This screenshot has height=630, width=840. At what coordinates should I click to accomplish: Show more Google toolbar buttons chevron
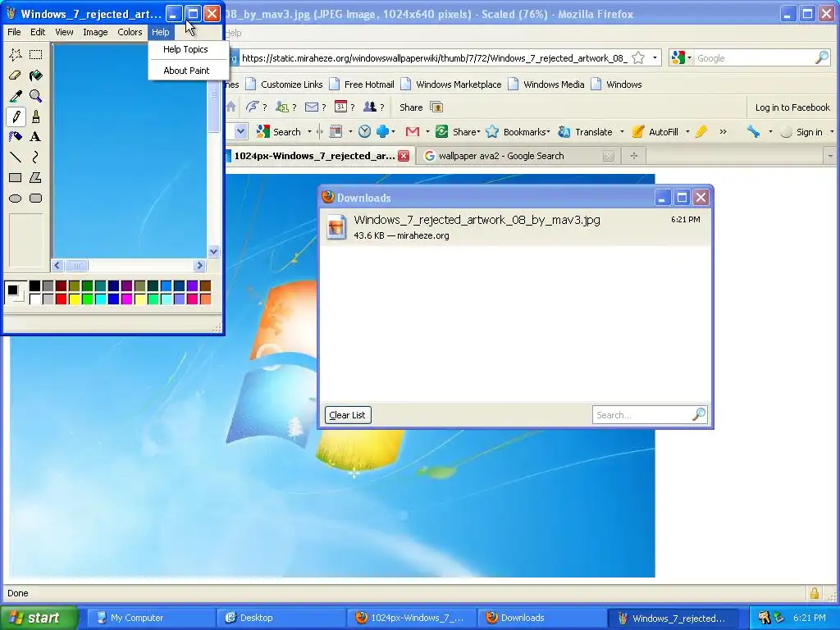click(x=723, y=132)
